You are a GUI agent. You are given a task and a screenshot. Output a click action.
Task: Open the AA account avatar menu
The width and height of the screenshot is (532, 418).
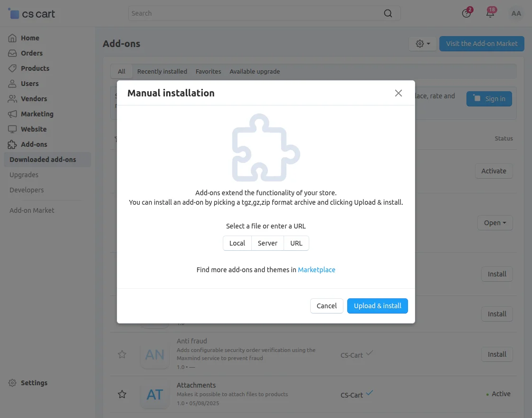516,13
